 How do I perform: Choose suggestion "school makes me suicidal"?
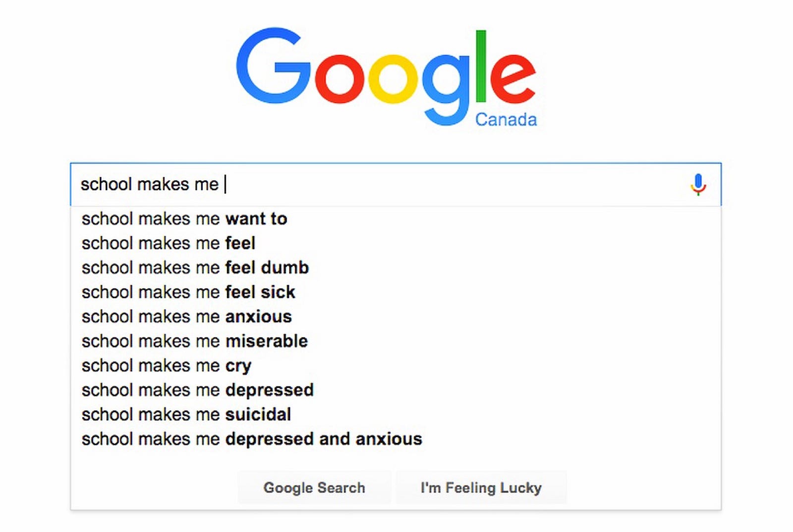click(186, 415)
